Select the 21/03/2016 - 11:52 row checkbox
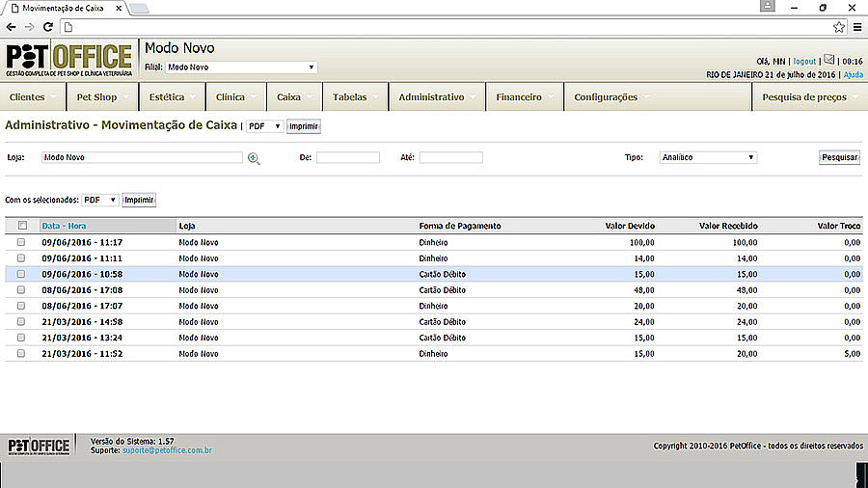The image size is (868, 488). point(21,354)
